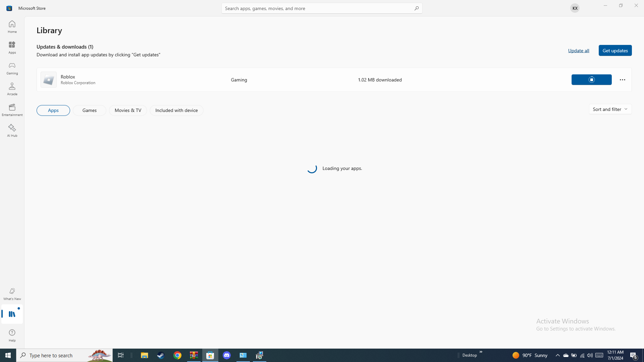Open the Windows Start menu
Image resolution: width=644 pixels, height=362 pixels.
click(x=8, y=355)
